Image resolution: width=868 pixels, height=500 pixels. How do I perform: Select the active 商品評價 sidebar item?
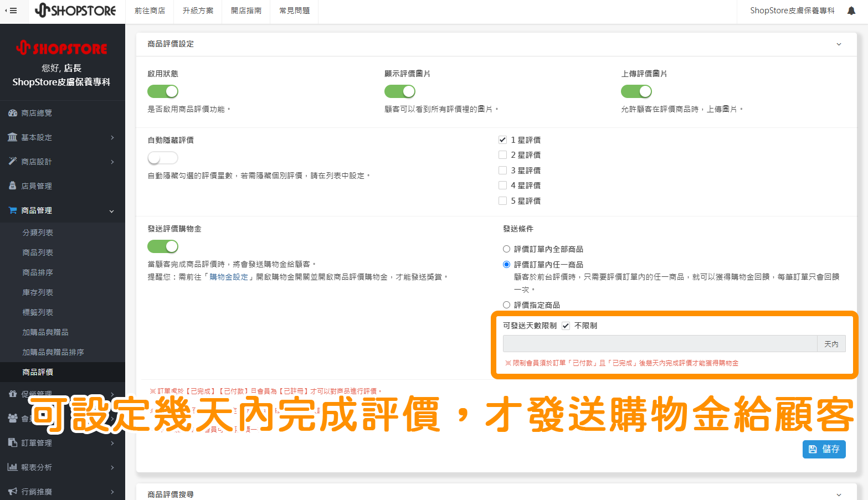63,372
